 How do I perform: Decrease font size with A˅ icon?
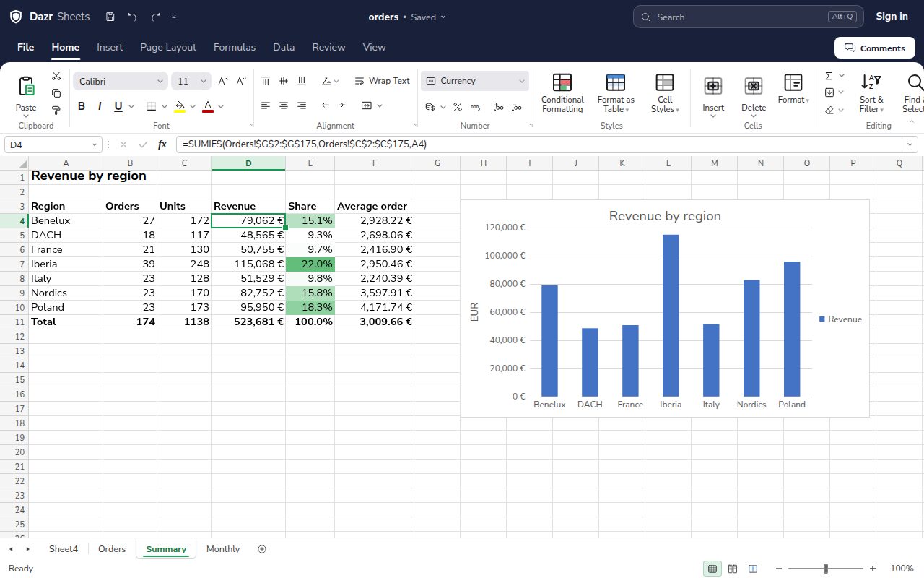[x=241, y=81]
